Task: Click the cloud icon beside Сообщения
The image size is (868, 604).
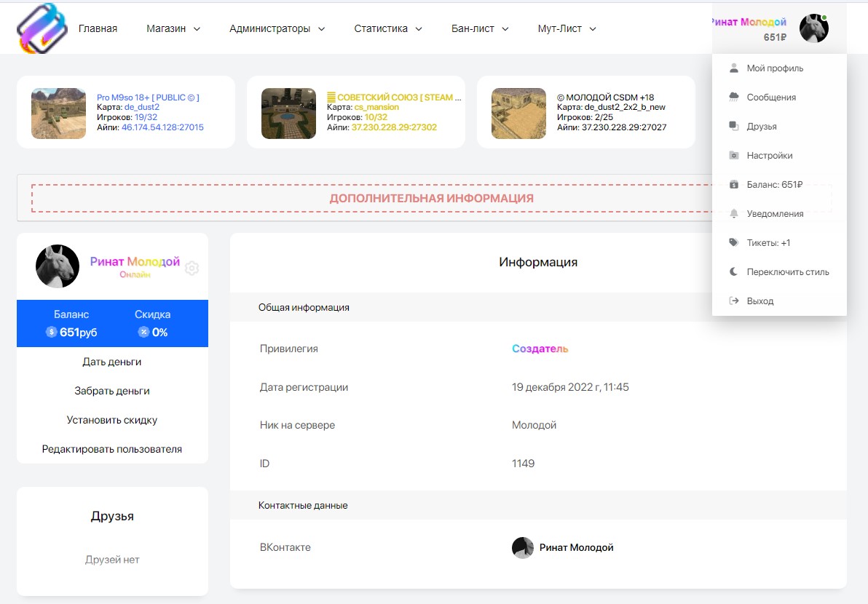Action: [x=734, y=98]
